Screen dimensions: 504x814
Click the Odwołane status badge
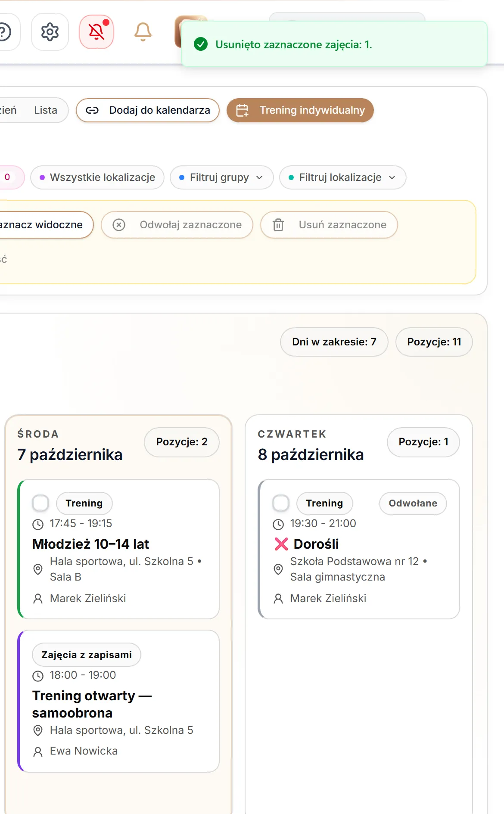click(413, 503)
